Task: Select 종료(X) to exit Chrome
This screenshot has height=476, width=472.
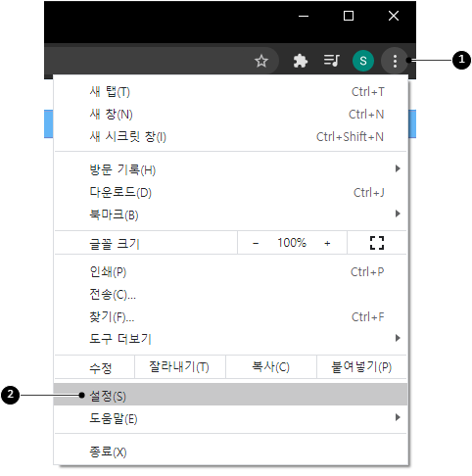Action: [x=231, y=452]
